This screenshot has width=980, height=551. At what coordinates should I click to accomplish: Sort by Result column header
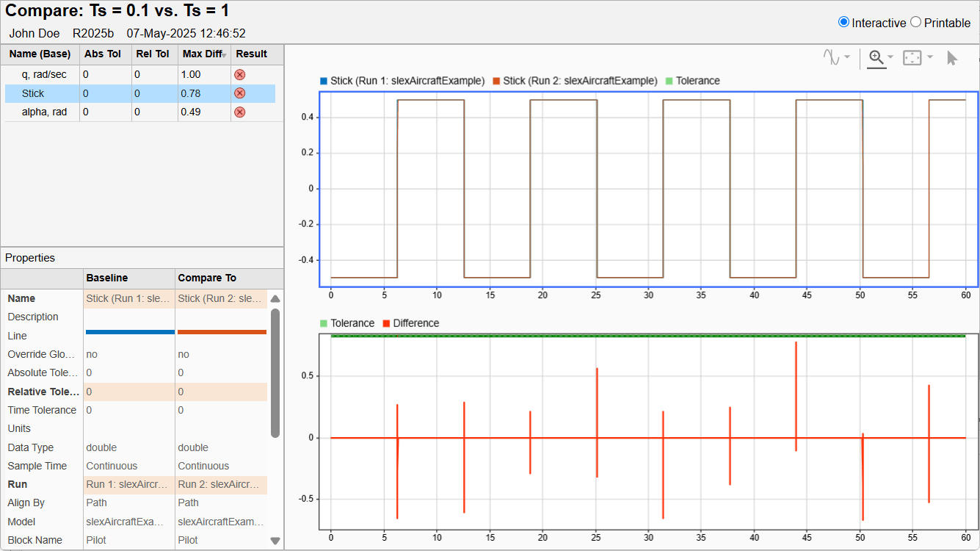252,54
